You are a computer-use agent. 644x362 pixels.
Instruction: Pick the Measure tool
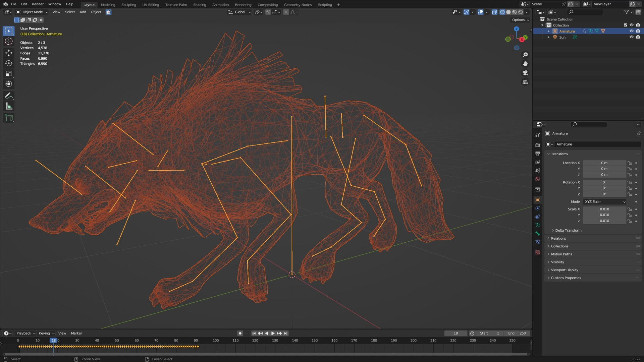pos(9,107)
